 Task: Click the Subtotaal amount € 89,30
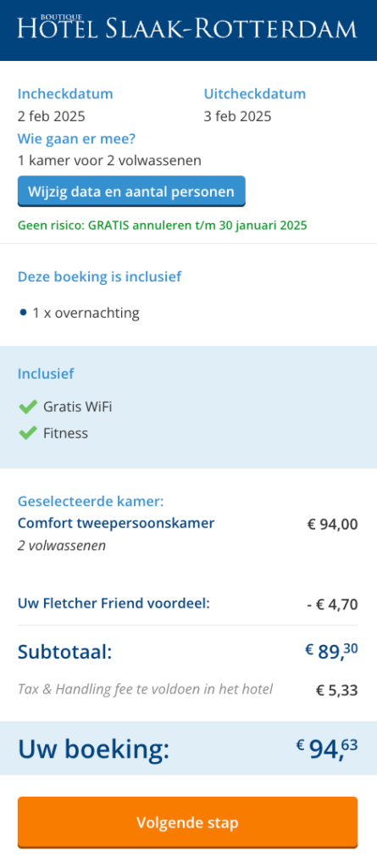click(331, 651)
